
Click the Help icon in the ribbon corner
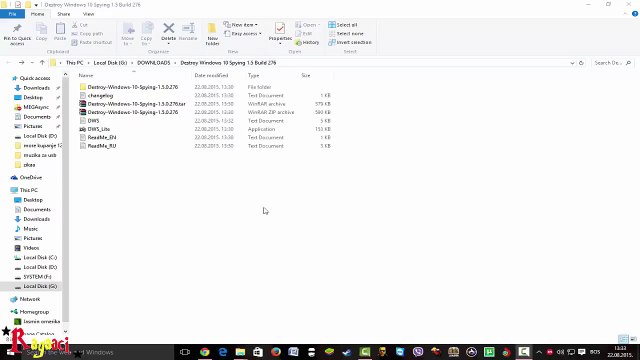tap(635, 14)
